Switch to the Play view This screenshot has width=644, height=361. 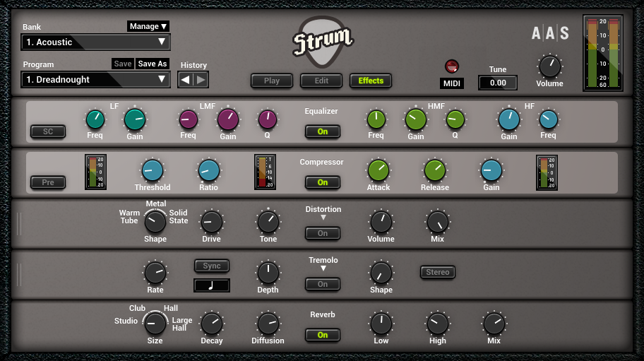(x=272, y=81)
